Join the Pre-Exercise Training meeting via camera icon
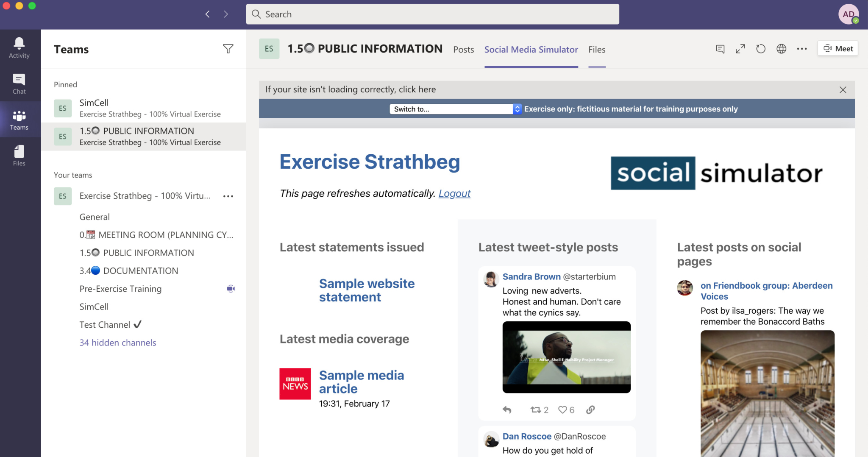868x457 pixels. pyautogui.click(x=231, y=288)
